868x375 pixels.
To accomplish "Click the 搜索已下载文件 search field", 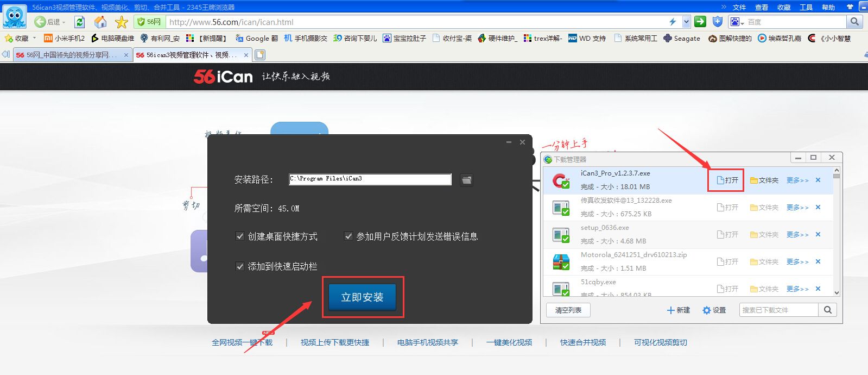I will [x=778, y=310].
